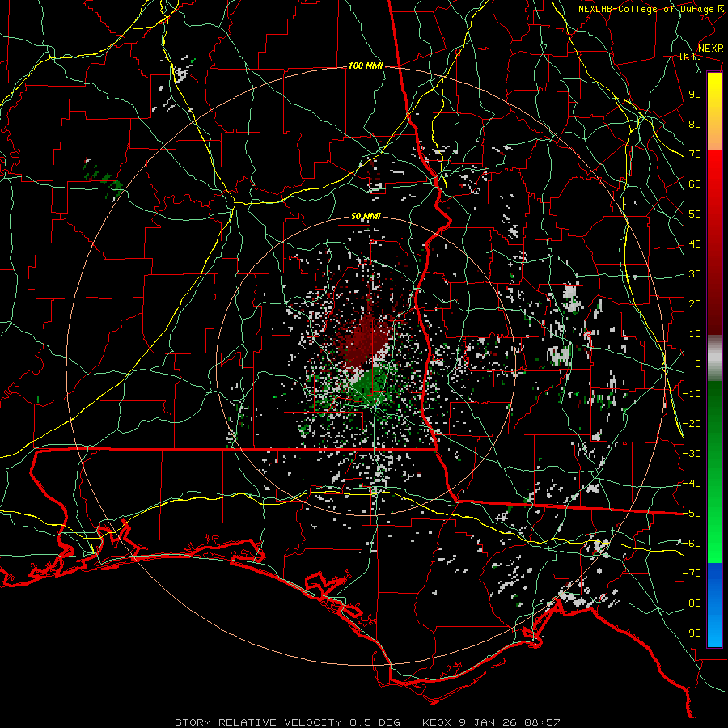Click the -30 scale label

tap(692, 454)
